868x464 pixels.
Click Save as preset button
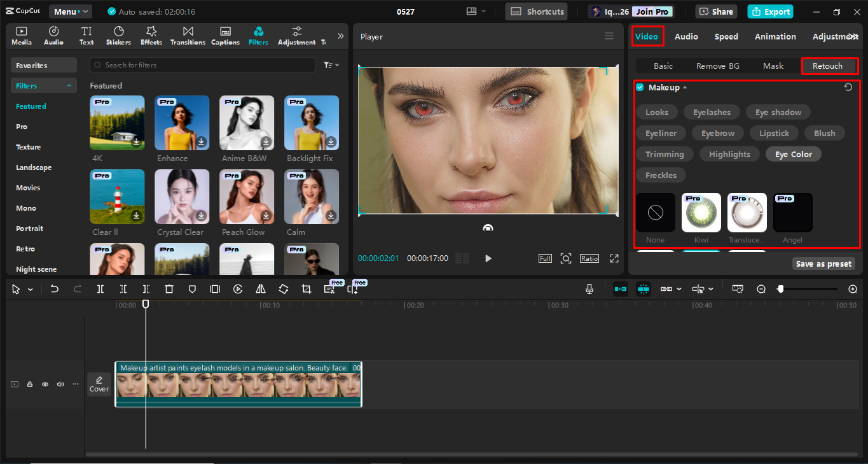(x=823, y=264)
